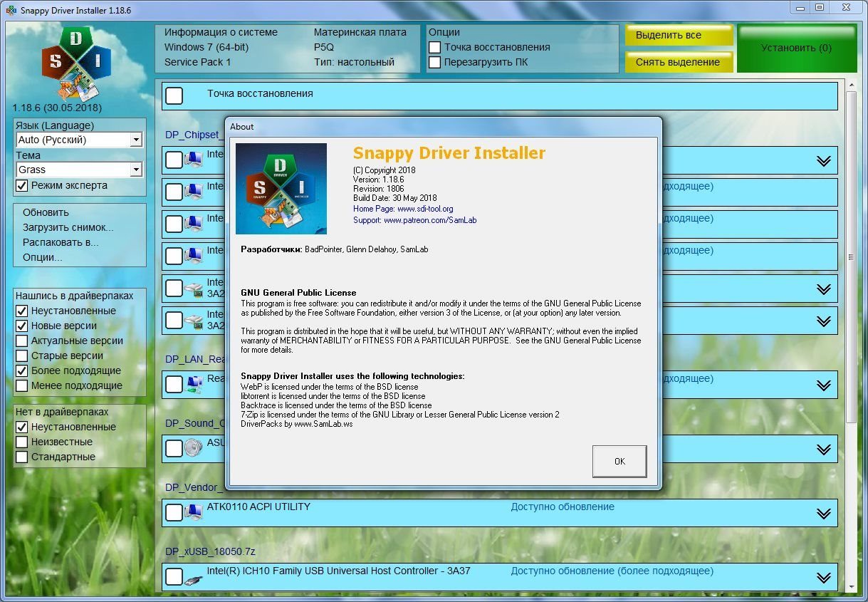This screenshot has width=868, height=602.
Task: Click the first Intel chipset device icon
Action: [x=193, y=160]
